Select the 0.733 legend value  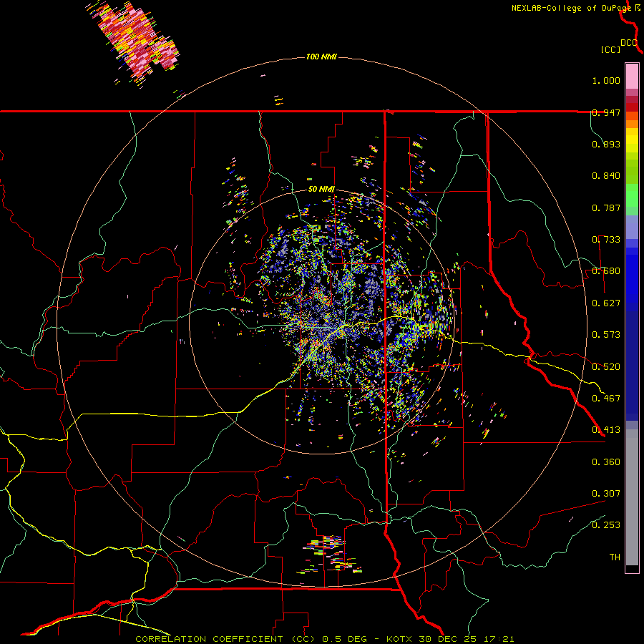[x=606, y=240]
